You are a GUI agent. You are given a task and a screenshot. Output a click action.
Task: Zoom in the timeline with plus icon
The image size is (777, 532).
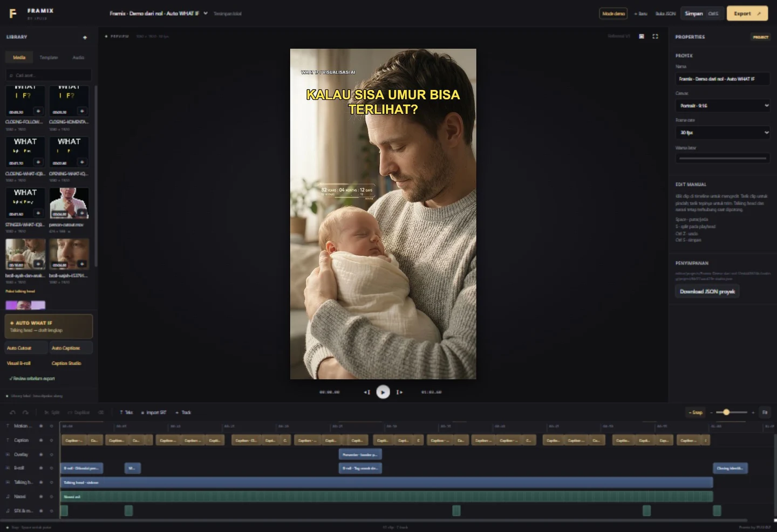753,412
